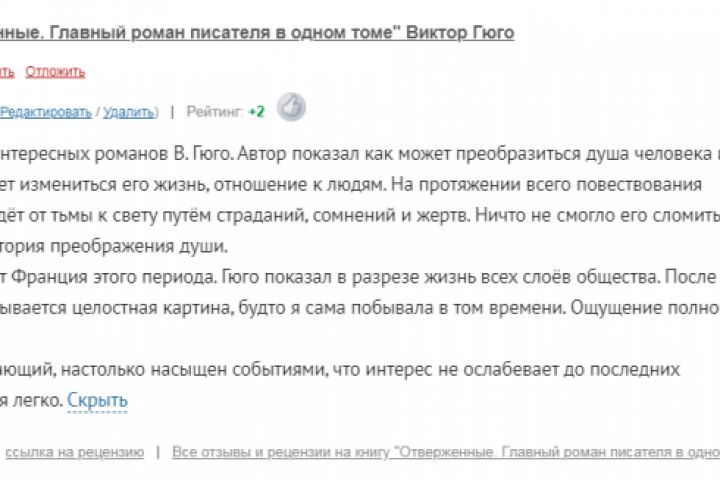Click the vertical separator before Рейтинг
The width and height of the screenshot is (720, 480).
pyautogui.click(x=172, y=112)
